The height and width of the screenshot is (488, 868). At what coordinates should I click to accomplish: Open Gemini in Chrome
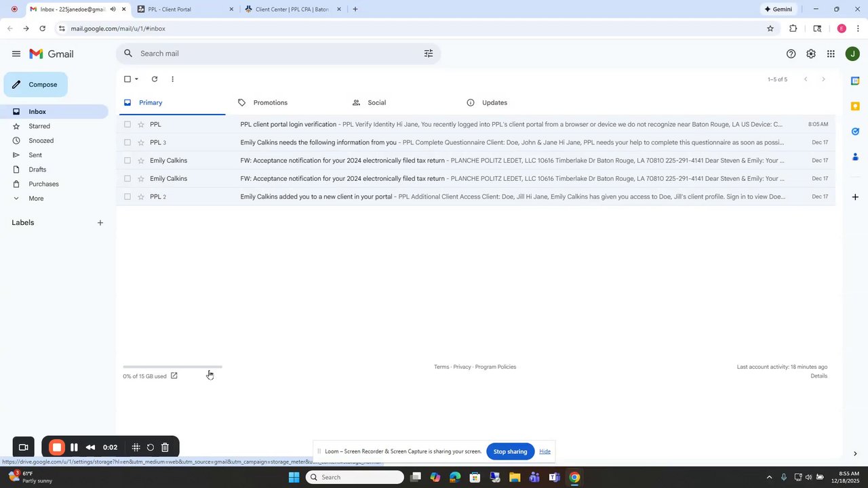coord(778,9)
